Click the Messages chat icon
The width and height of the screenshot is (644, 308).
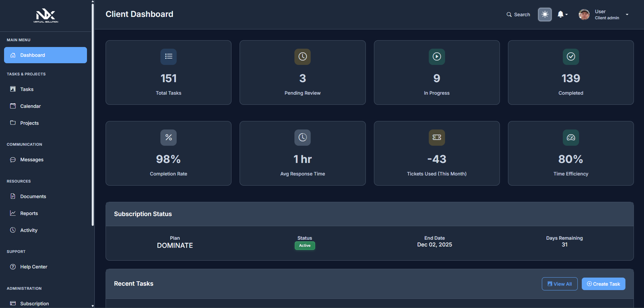13,159
